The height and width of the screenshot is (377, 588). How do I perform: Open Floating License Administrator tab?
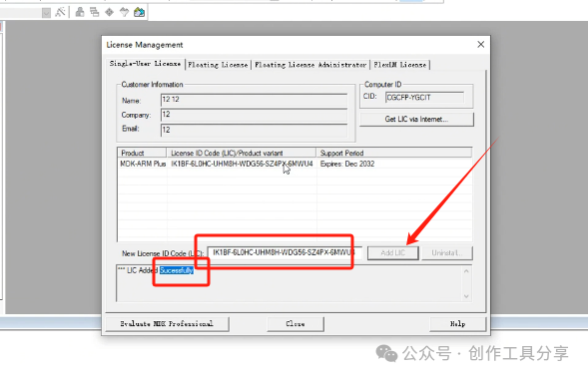pyautogui.click(x=310, y=65)
